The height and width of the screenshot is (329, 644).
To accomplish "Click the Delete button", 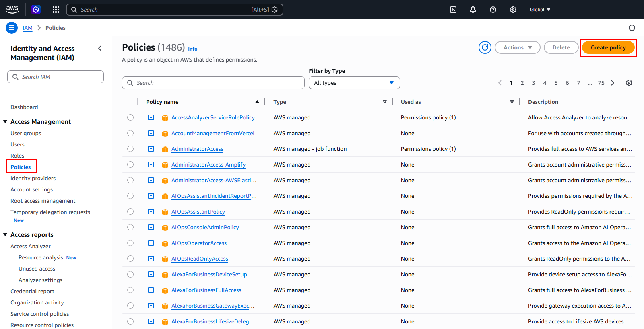I will coord(561,47).
